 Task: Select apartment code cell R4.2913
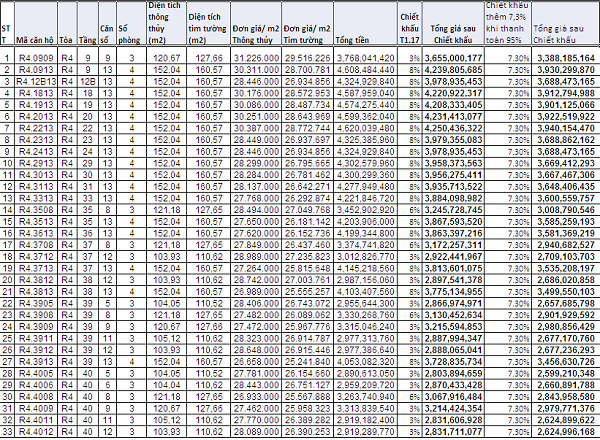tap(36, 163)
